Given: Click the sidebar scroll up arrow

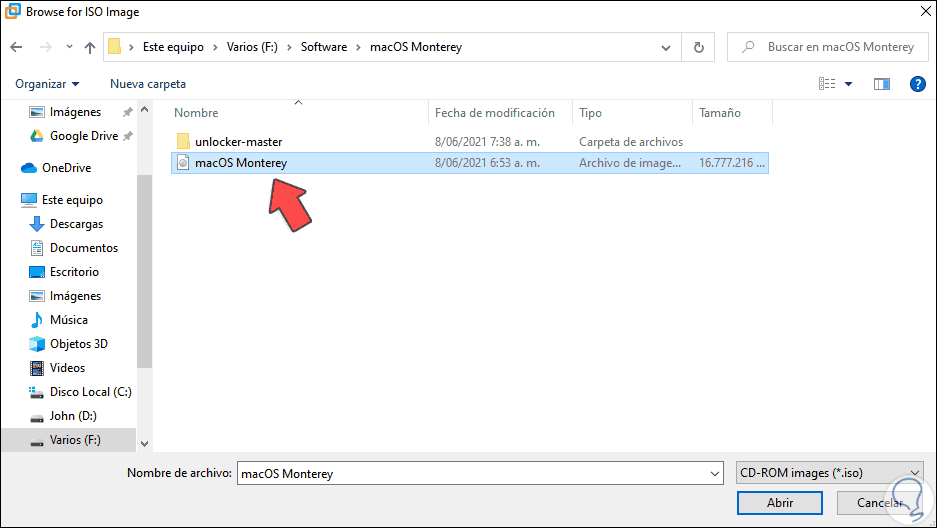Looking at the screenshot, I should coord(144,109).
